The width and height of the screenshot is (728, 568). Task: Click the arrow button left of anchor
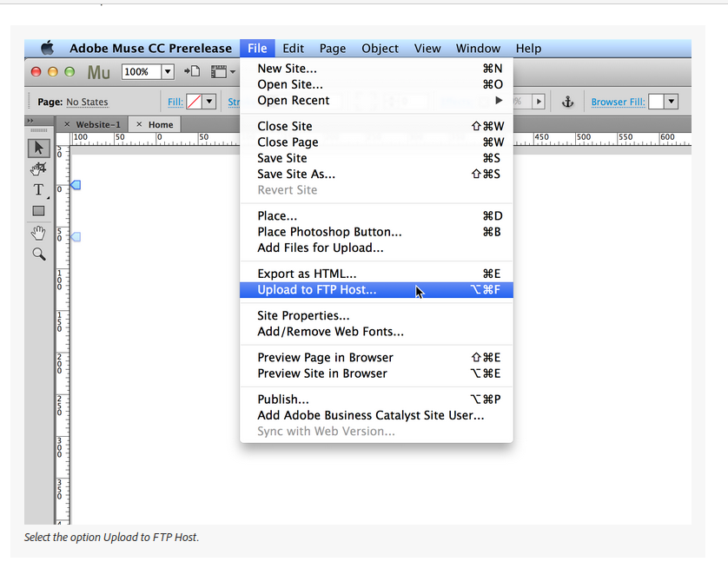point(539,101)
